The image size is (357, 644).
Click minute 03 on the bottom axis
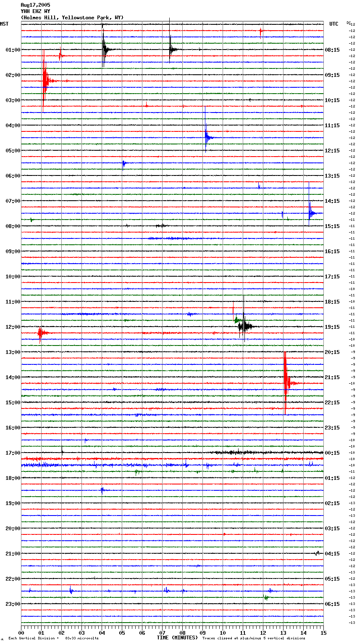click(81, 633)
